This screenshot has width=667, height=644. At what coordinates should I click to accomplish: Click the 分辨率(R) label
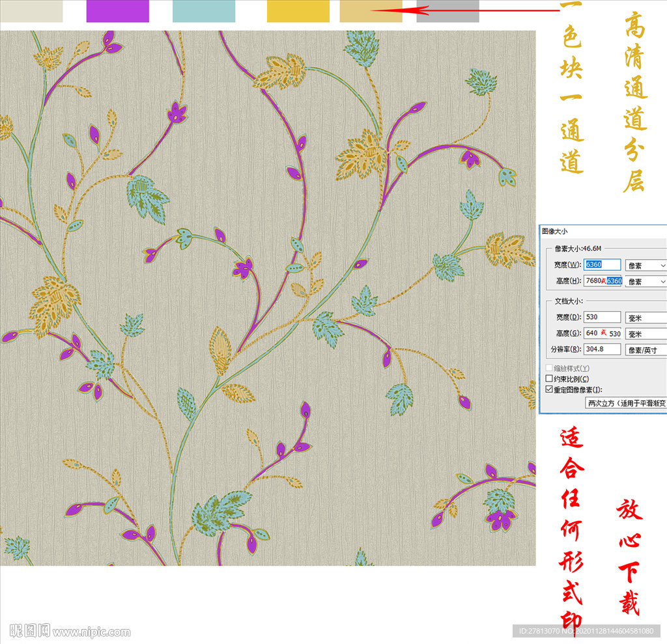pos(566,349)
